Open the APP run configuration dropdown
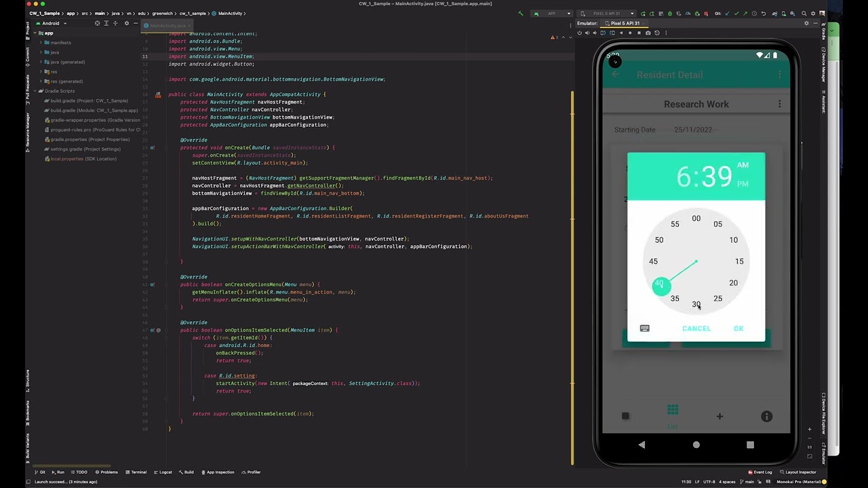This screenshot has width=868, height=488. tap(551, 14)
